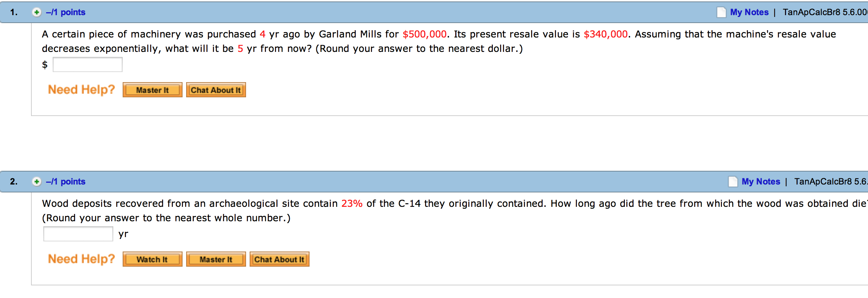The height and width of the screenshot is (298, 868).
Task: Click question 2 points link
Action: 66,182
